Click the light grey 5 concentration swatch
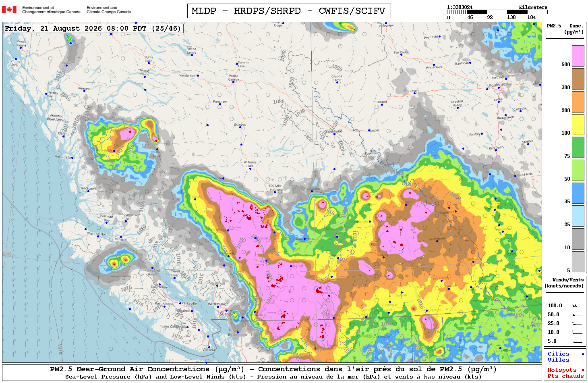This screenshot has height=383, width=588. click(578, 262)
